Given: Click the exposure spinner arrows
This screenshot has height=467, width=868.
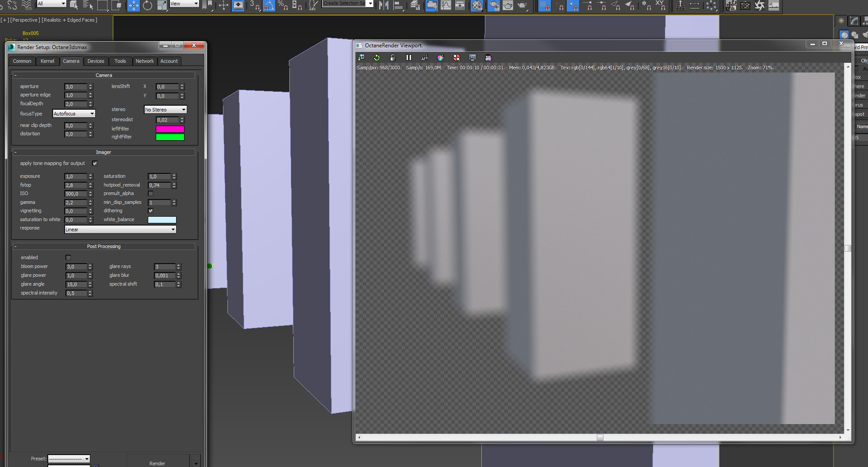Looking at the screenshot, I should coord(91,176).
